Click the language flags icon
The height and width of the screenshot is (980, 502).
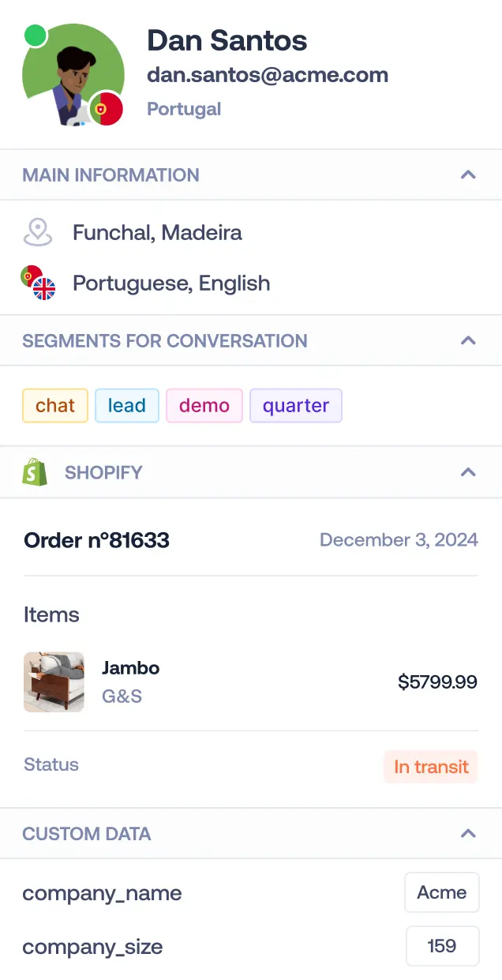(38, 283)
